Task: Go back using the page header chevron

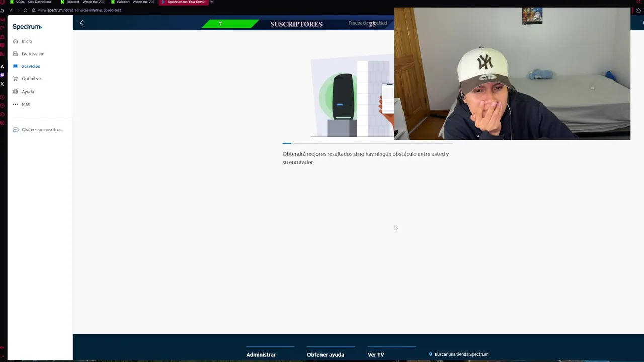Action: pos(81,23)
